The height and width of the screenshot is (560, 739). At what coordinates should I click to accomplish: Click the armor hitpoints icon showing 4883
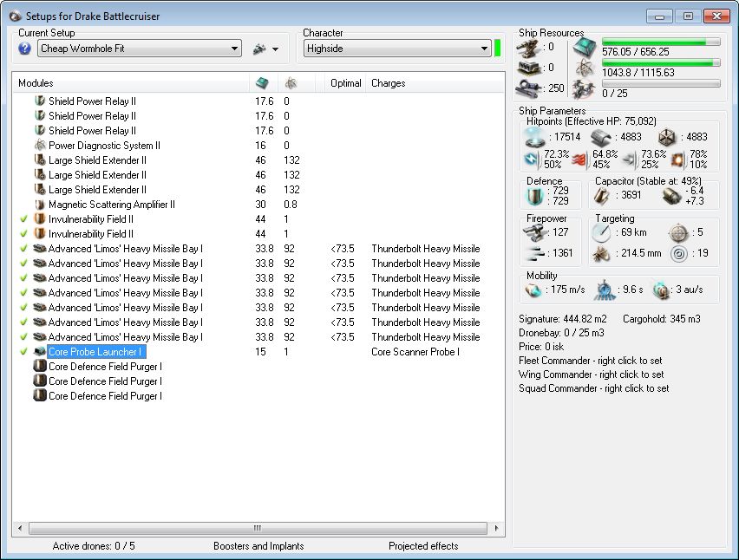(601, 137)
